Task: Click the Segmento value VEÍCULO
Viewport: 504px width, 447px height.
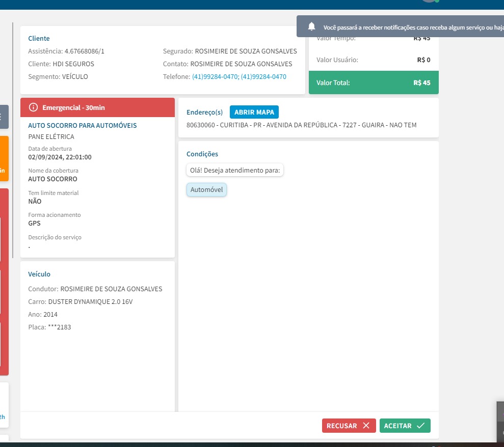Action: (x=75, y=77)
